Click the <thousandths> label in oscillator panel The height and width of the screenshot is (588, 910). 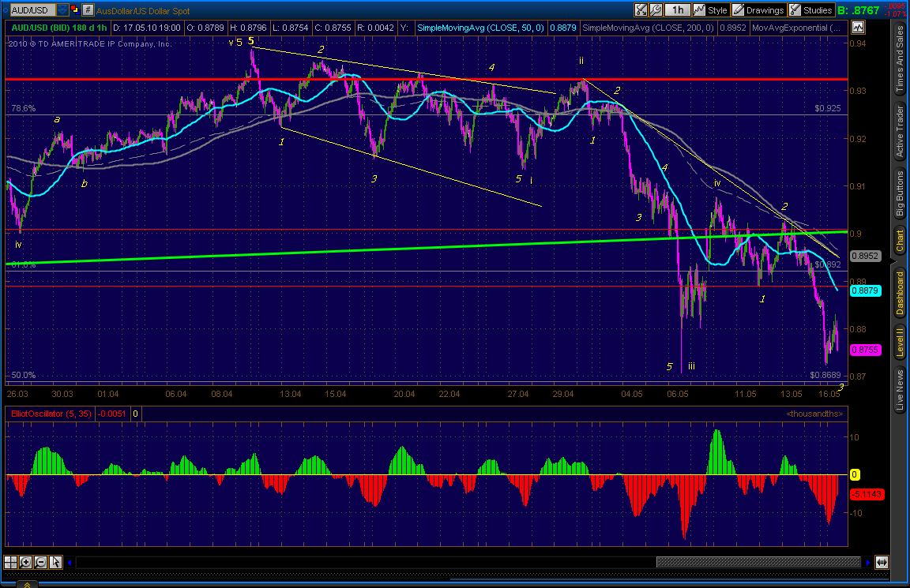(x=814, y=414)
